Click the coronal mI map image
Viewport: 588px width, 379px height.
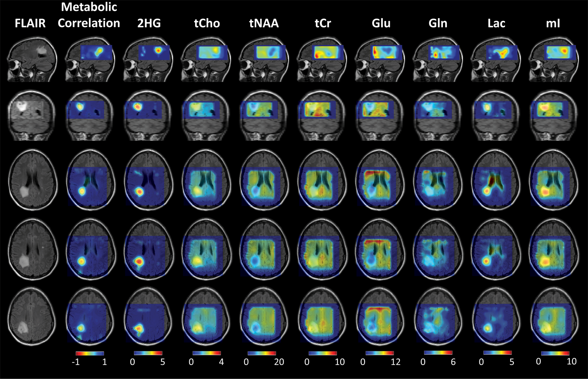pyautogui.click(x=553, y=115)
